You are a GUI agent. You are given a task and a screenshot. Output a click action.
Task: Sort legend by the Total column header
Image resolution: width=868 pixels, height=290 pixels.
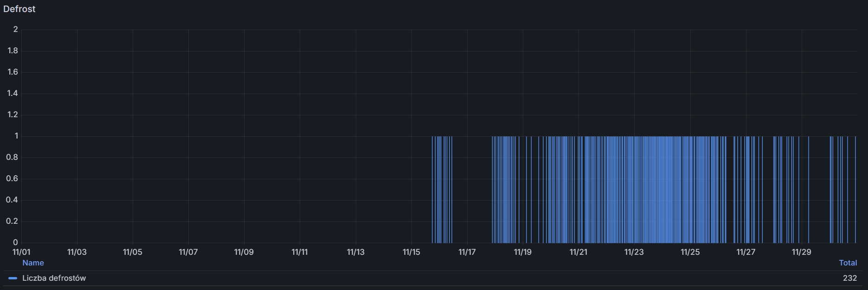pos(848,263)
